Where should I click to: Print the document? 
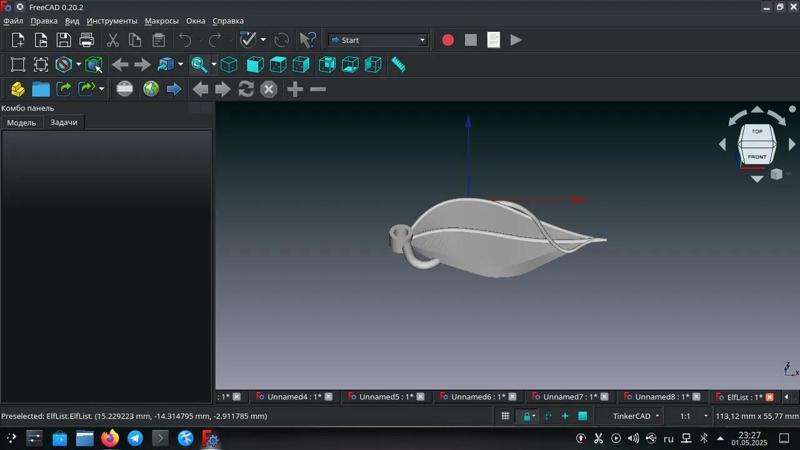coord(86,40)
